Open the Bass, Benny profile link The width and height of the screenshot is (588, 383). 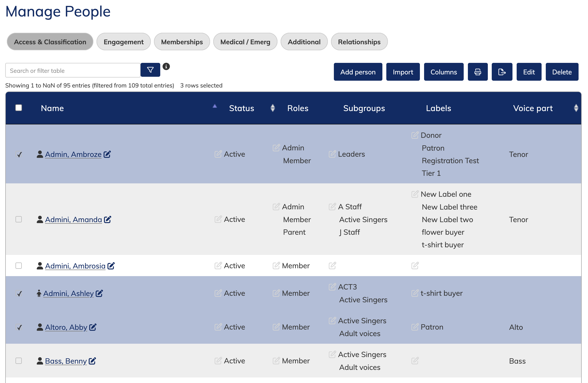[x=66, y=361]
